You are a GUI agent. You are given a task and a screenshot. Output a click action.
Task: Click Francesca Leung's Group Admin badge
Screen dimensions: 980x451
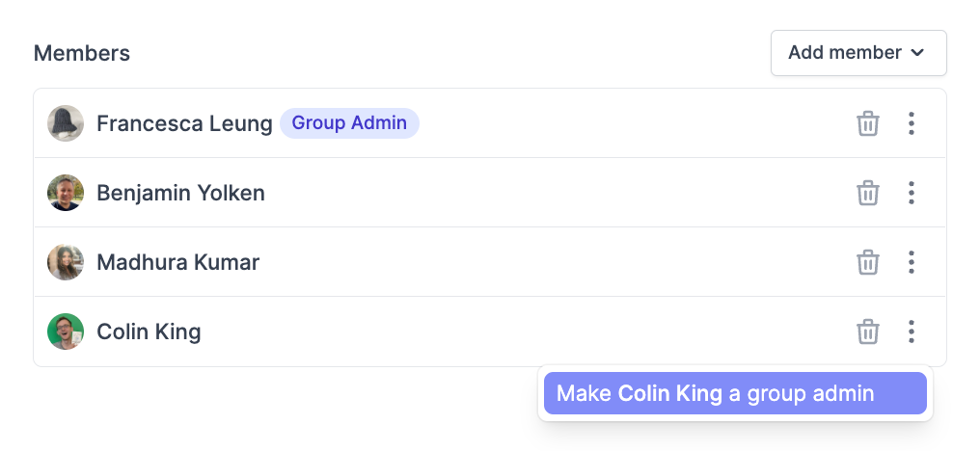click(x=349, y=123)
